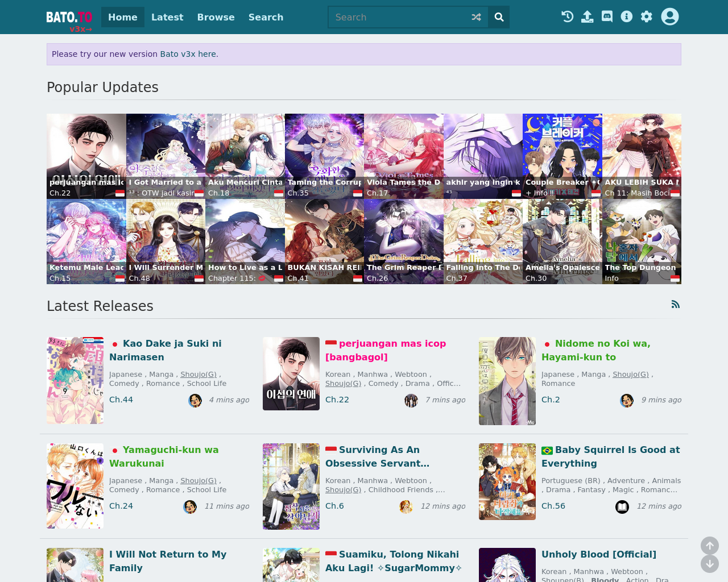Image resolution: width=728 pixels, height=582 pixels.
Task: Click 'The Top Dungeon' Info thumbnail
Action: (642, 242)
